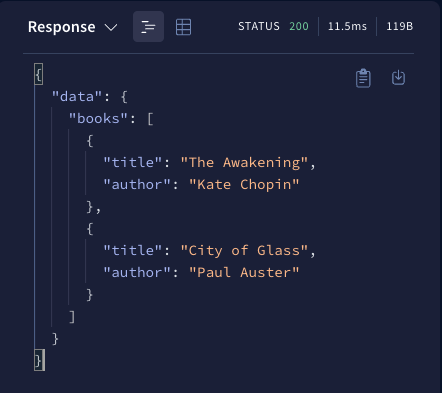Switch to table response view icon
This screenshot has height=393, width=442.
point(183,27)
